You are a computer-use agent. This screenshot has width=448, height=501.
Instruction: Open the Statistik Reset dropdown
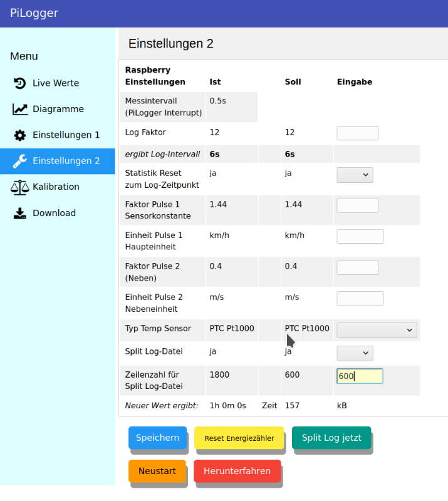(x=355, y=175)
